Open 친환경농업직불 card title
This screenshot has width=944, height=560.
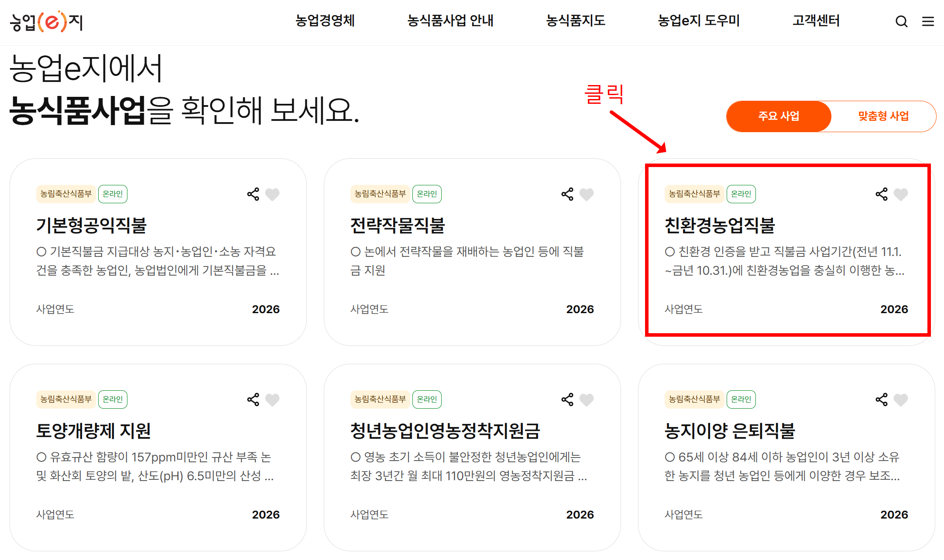[x=719, y=225]
